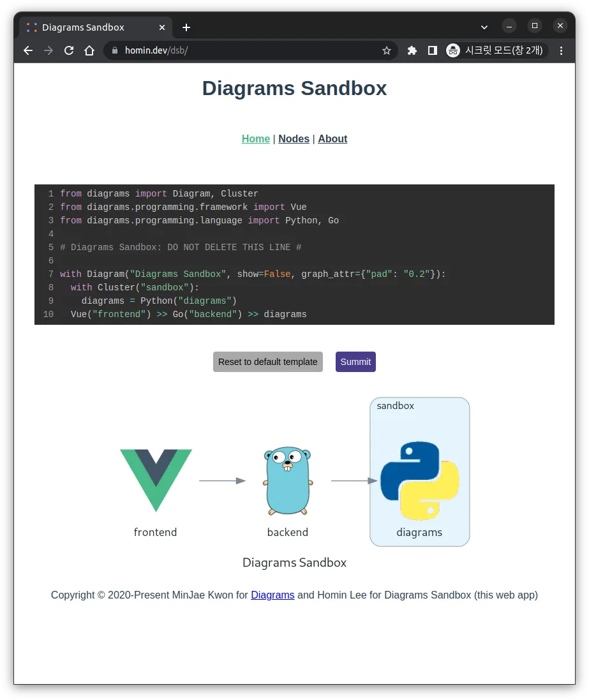Click the 'sandbox' cluster label
The image size is (589, 700).
point(396,406)
